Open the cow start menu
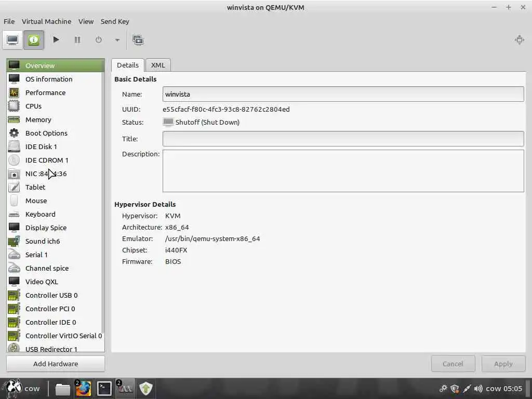Screen dimensions: 532x399 point(22,389)
